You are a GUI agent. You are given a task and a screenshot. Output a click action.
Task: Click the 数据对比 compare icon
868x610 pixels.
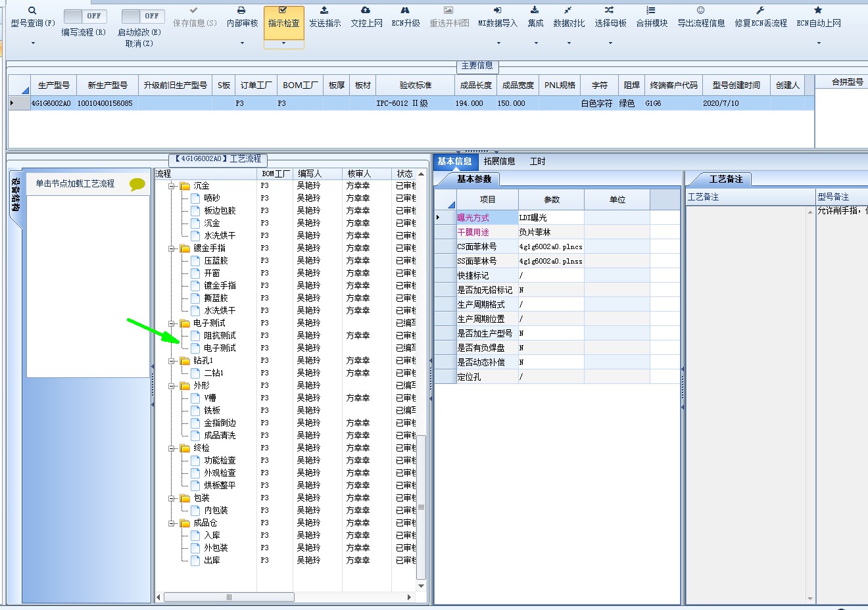[x=568, y=11]
